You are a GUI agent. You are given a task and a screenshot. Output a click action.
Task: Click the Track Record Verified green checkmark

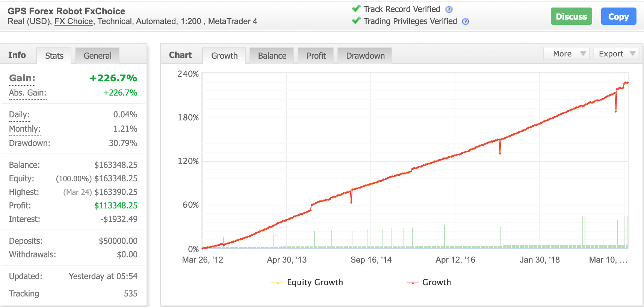point(356,9)
